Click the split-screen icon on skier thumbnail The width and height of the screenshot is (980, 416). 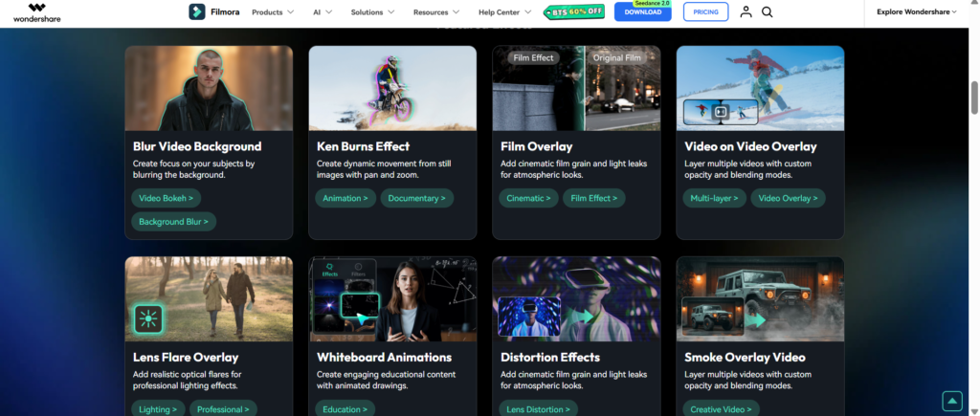pos(721,112)
